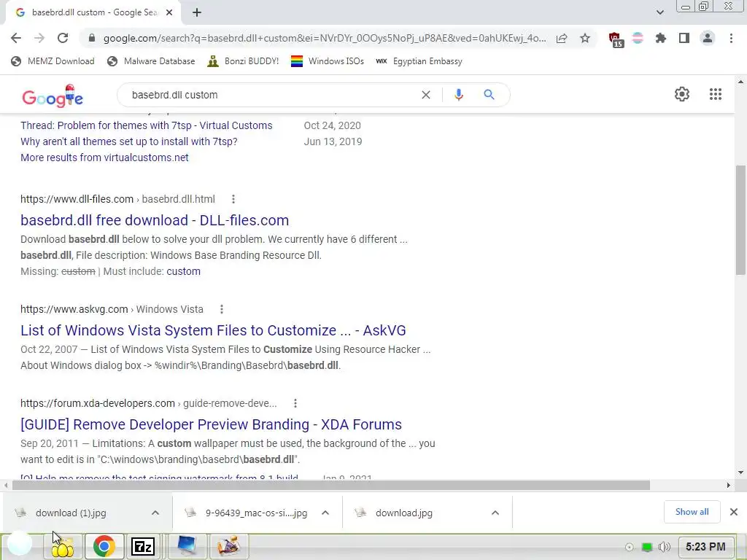Open the red shield extension with badge 15
The height and width of the screenshot is (560, 747).
[x=616, y=39]
